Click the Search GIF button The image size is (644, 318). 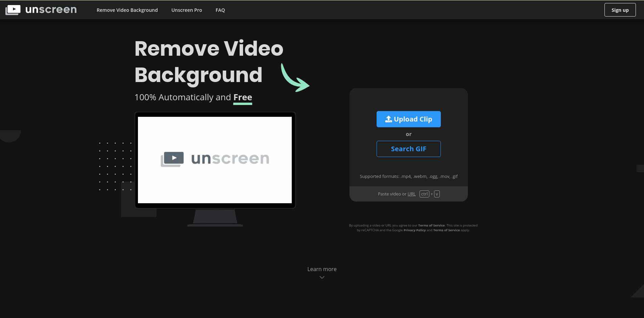point(408,149)
